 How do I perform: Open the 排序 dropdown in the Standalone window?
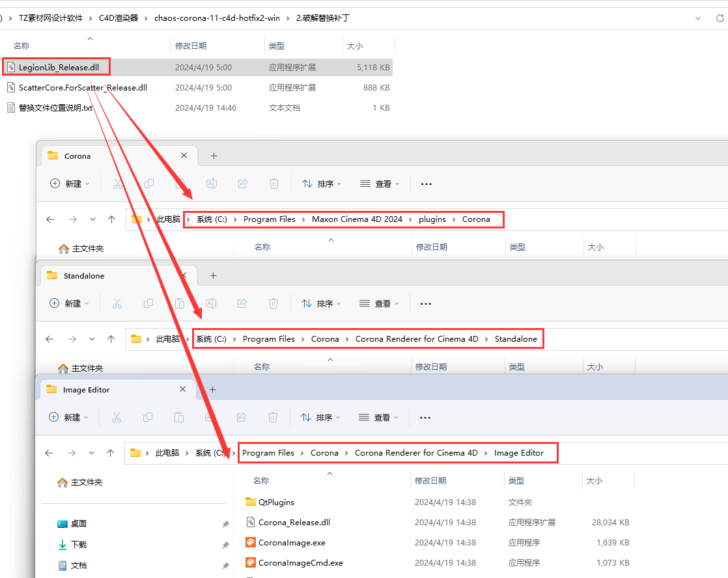pyautogui.click(x=321, y=303)
